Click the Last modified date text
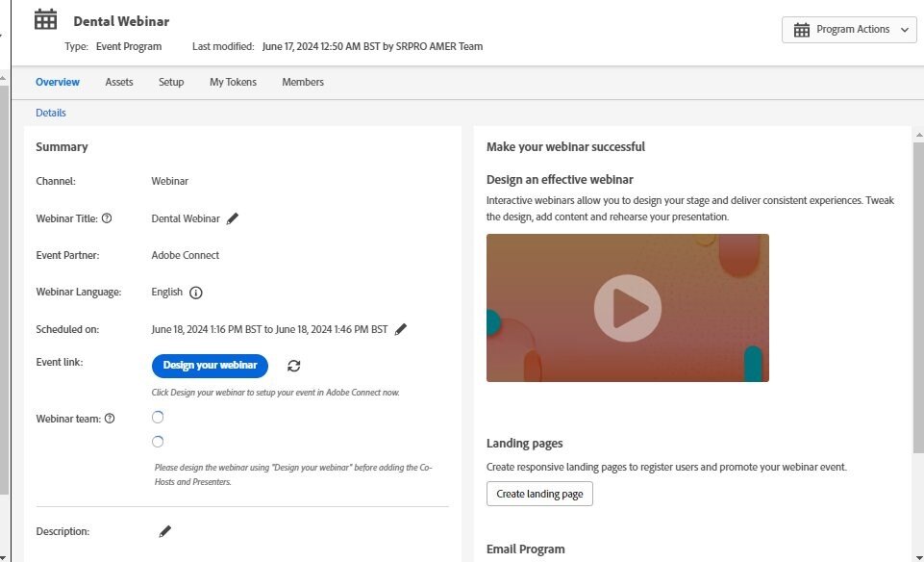Screen dimensions: 924x562 click(x=372, y=46)
